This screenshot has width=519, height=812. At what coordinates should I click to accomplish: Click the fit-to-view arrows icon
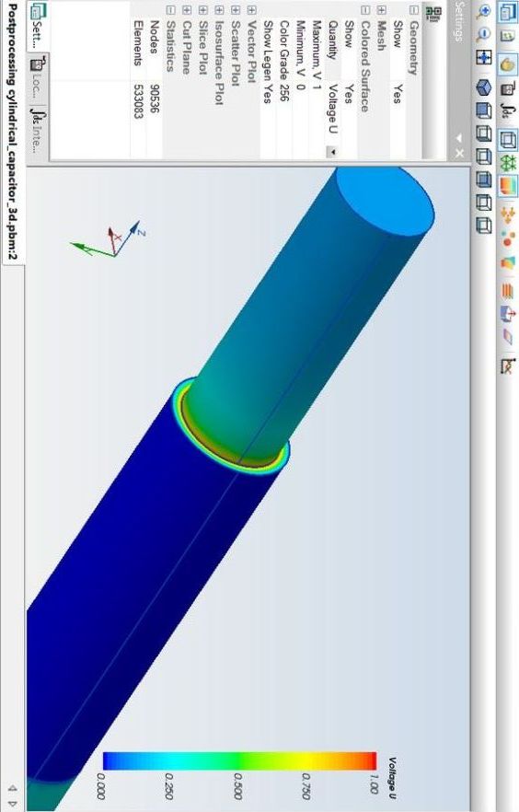coord(483,57)
